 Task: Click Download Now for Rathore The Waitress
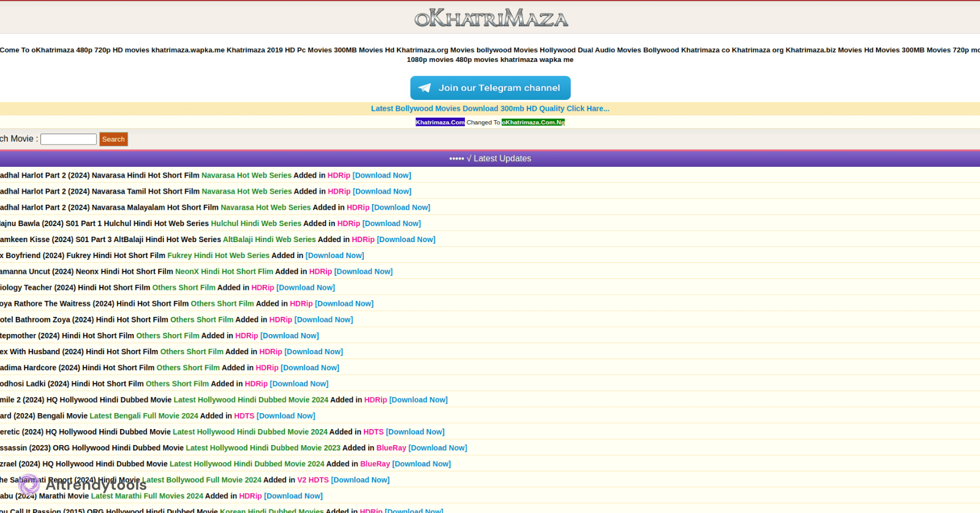[x=344, y=303]
